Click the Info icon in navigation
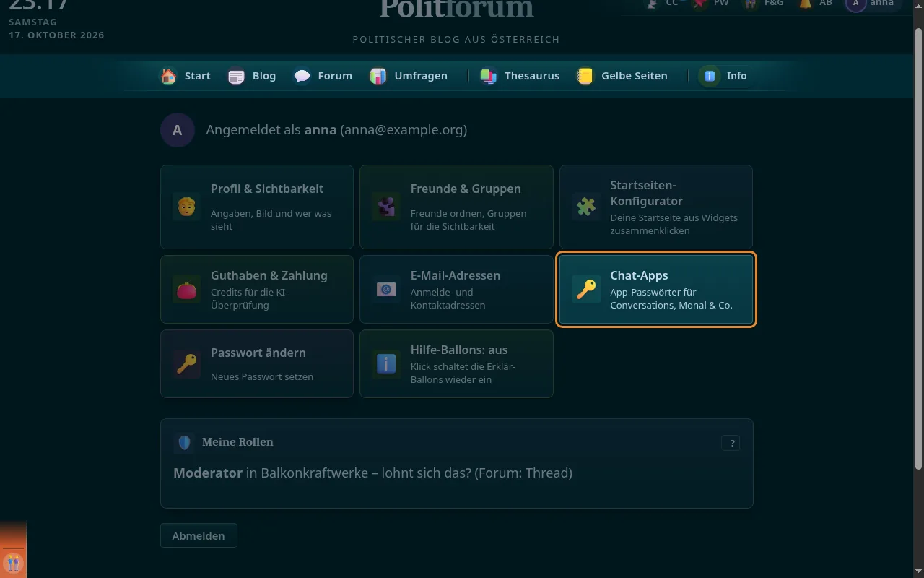Image resolution: width=924 pixels, height=578 pixels. coord(710,76)
